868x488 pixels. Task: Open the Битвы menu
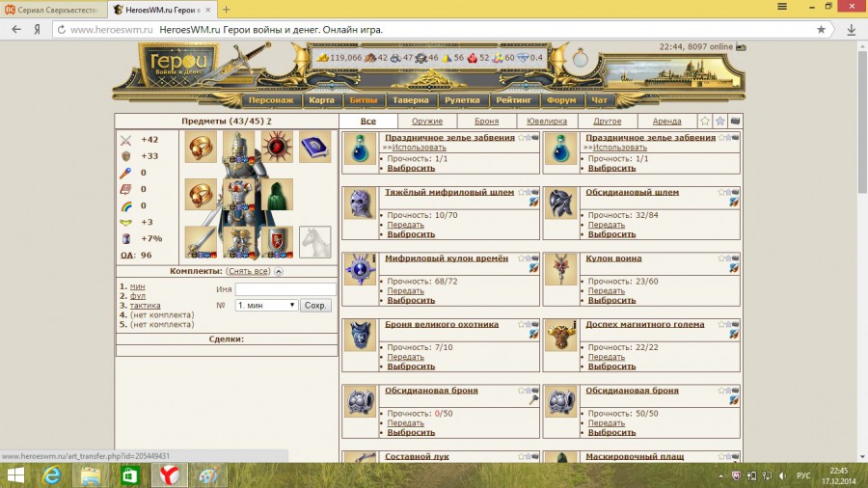[364, 100]
